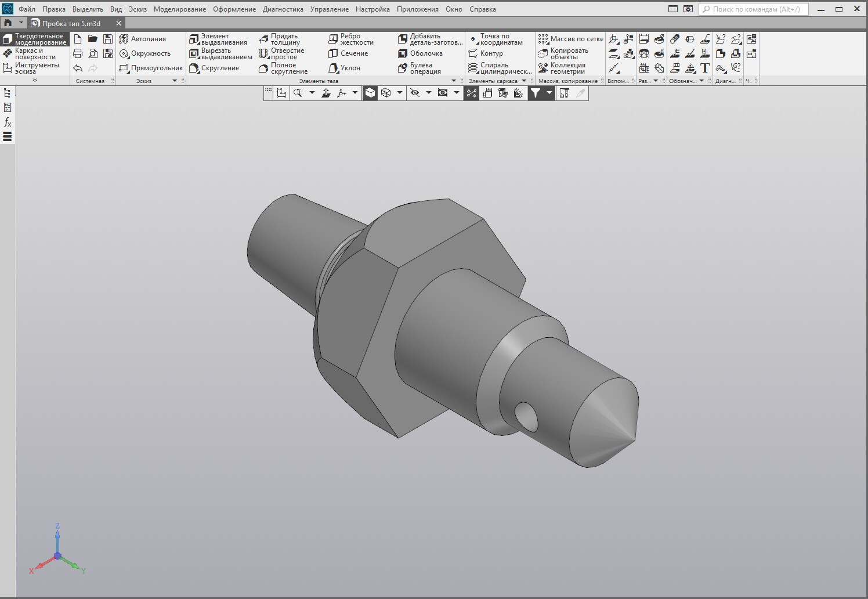Click the command search field
This screenshot has width=868, height=599.
(753, 9)
